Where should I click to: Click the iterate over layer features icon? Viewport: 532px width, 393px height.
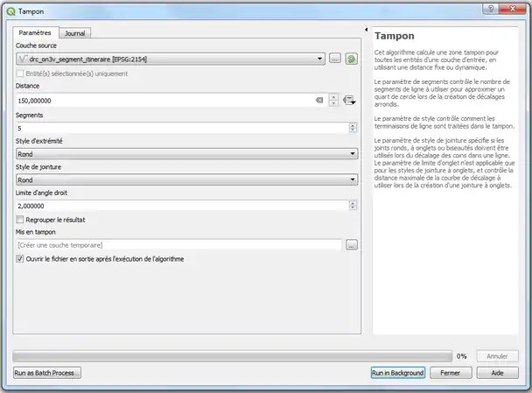[x=351, y=59]
